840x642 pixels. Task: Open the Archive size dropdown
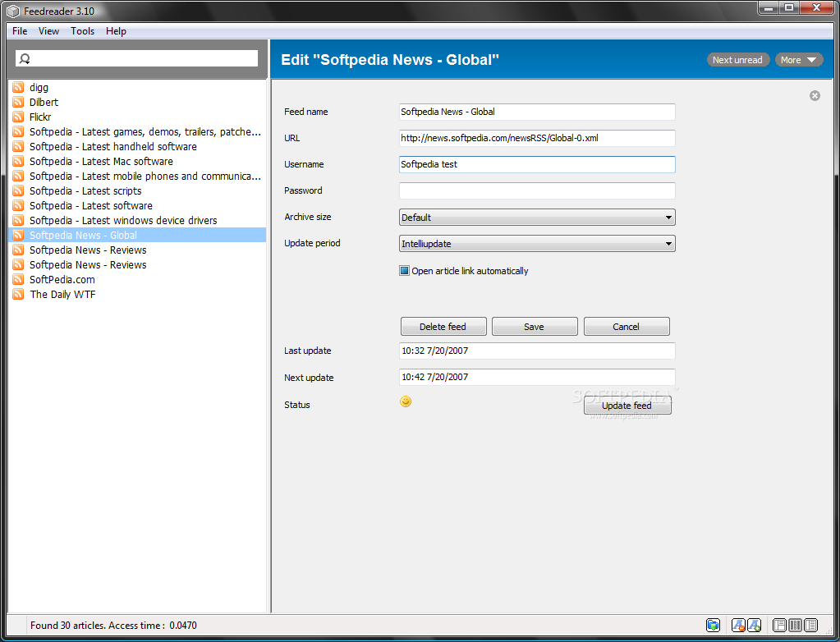[x=537, y=218]
